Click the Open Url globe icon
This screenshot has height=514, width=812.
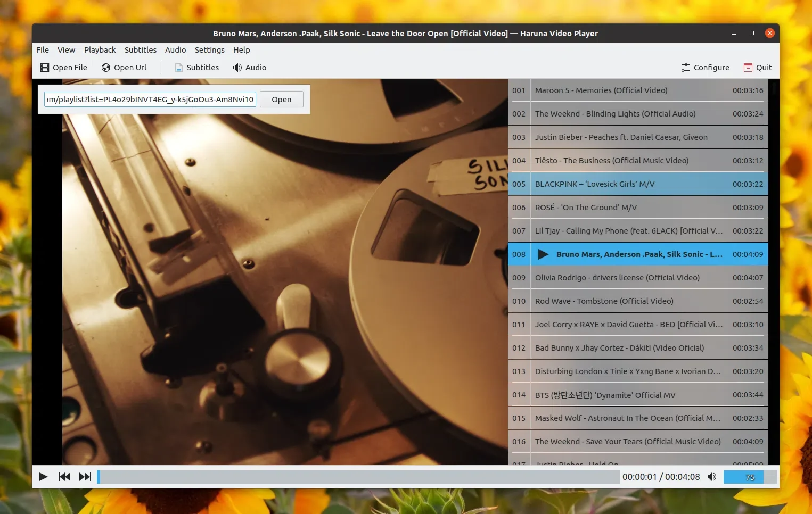(x=106, y=68)
